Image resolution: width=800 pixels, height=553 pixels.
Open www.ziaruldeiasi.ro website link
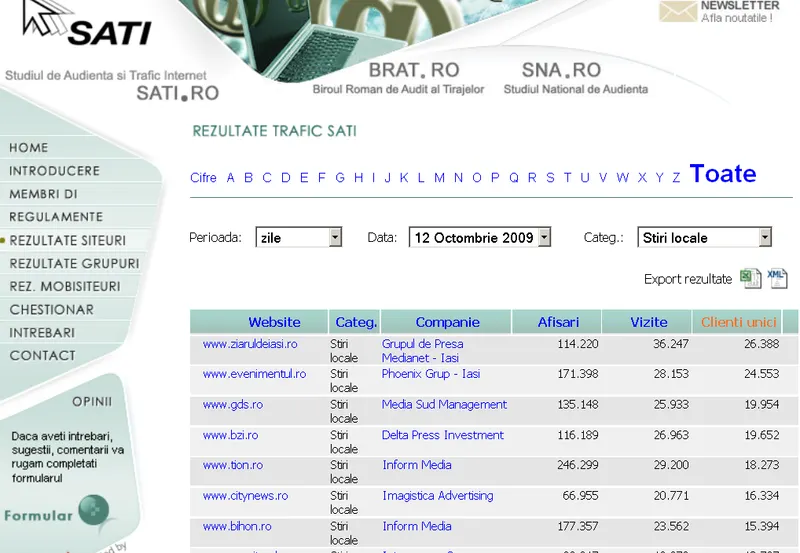pyautogui.click(x=250, y=344)
